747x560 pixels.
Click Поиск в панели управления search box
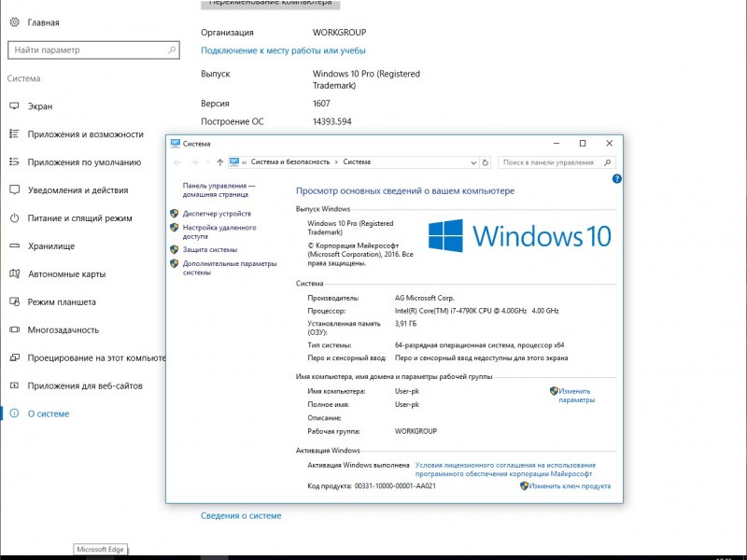click(x=557, y=162)
